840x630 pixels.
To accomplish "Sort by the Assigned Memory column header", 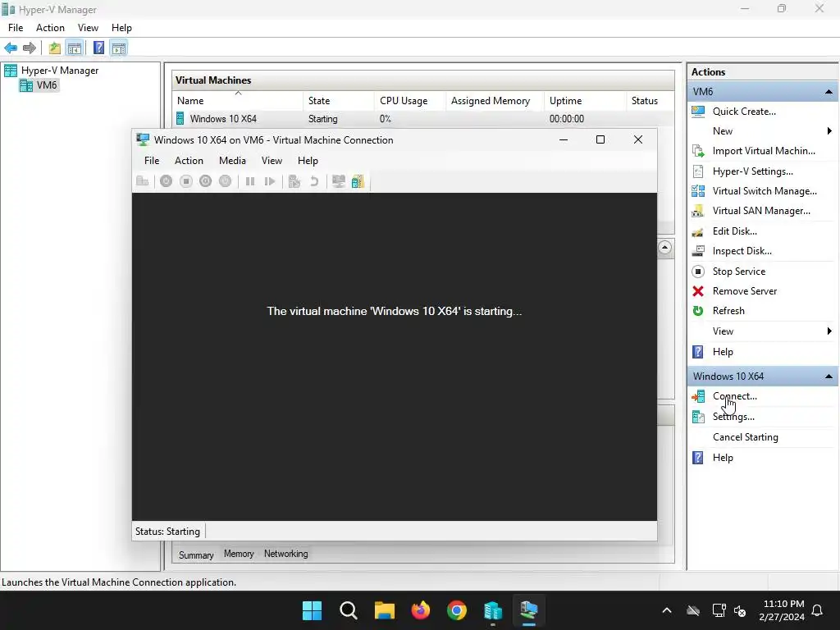I will pyautogui.click(x=495, y=101).
